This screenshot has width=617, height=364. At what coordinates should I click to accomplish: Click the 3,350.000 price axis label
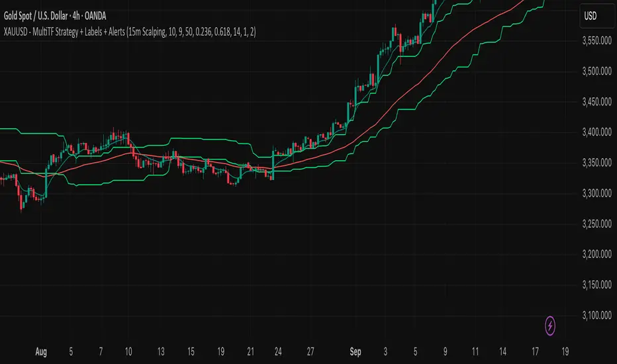(597, 163)
